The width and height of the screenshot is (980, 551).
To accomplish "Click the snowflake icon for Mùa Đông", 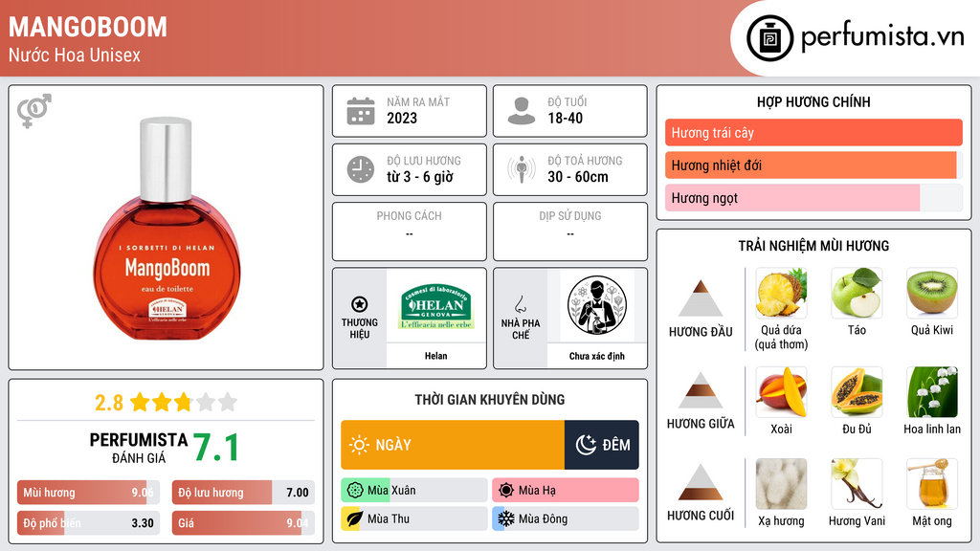I will pyautogui.click(x=506, y=519).
